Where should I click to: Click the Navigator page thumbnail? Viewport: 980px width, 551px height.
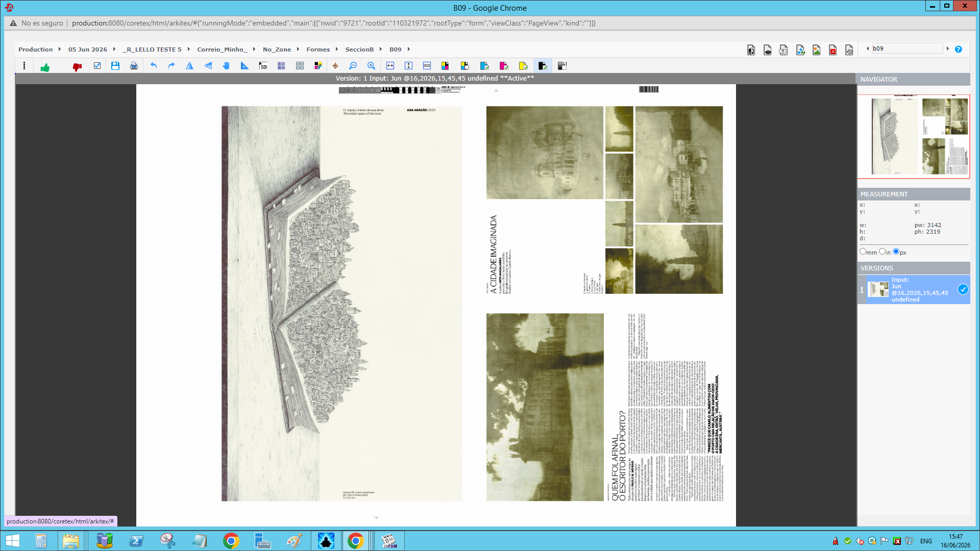point(914,136)
